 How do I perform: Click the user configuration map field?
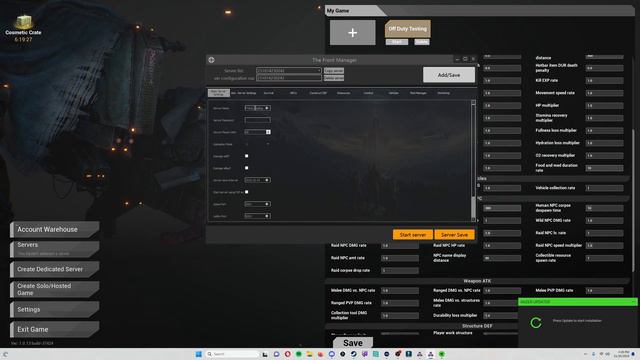289,78
